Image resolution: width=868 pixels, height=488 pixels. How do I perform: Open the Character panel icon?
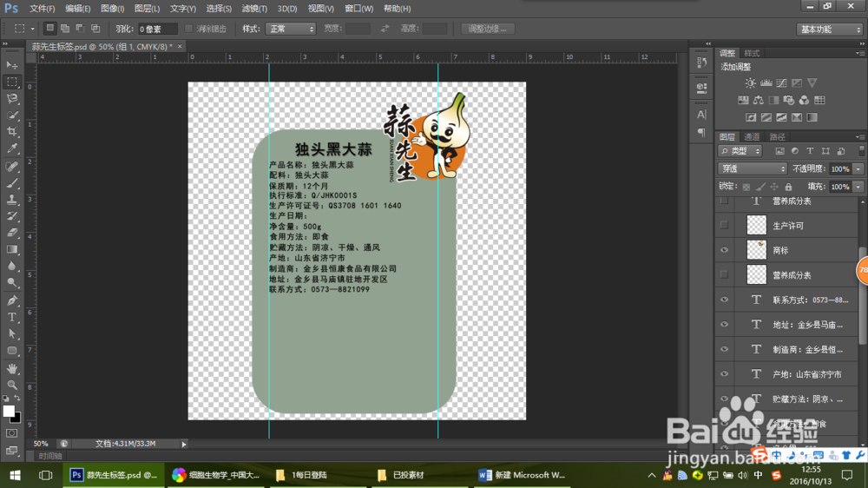click(x=701, y=115)
